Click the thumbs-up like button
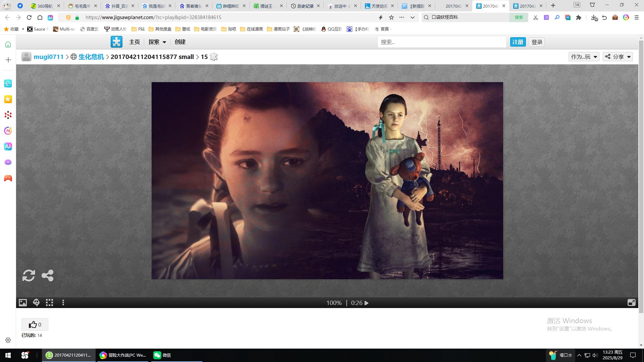Viewport: 644px width, 362px height. 35,324
